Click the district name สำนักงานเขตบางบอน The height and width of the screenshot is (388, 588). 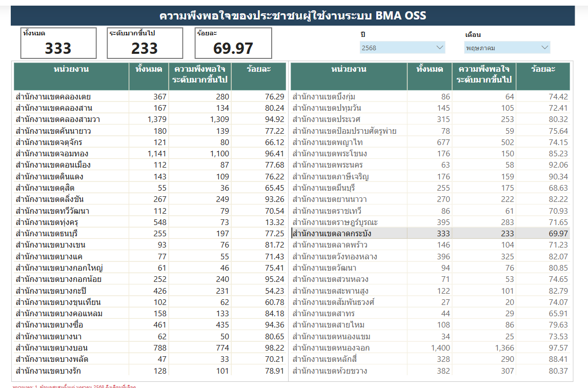click(52, 348)
